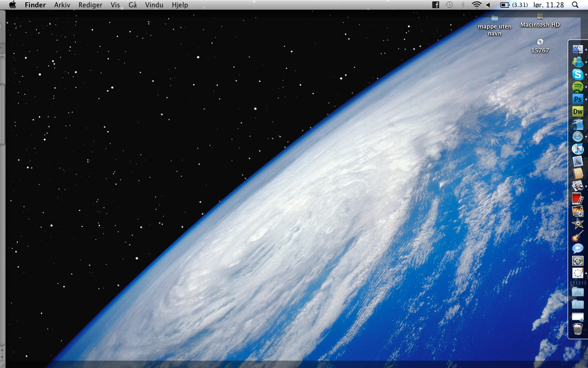This screenshot has width=588, height=368.
Task: Open the Bluetooth status menu
Action: coord(463,5)
